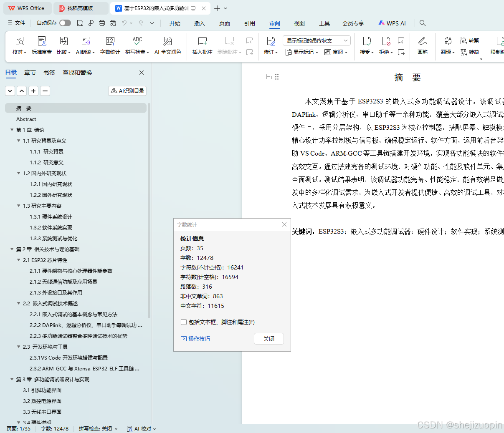Launch WPS AI from the ribbon

[392, 23]
